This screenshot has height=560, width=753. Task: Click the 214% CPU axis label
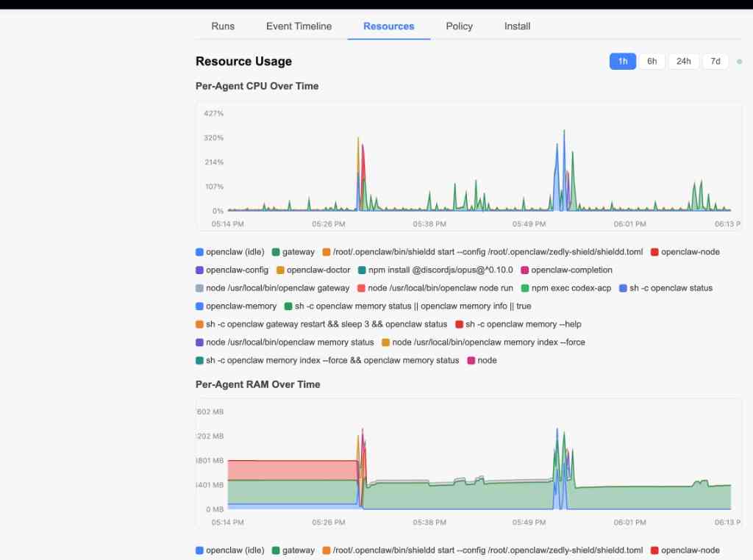click(214, 162)
